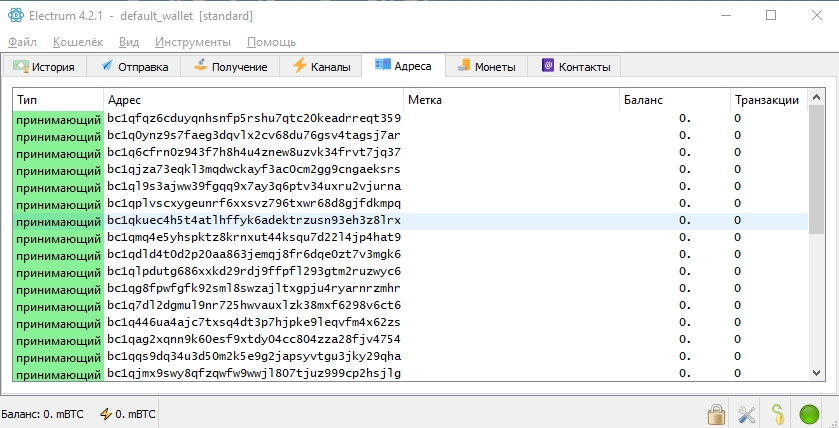Select address bc1ql9s3ajww39fgqq9x7ay3q6ptv34uxru2vjurna

254,187
